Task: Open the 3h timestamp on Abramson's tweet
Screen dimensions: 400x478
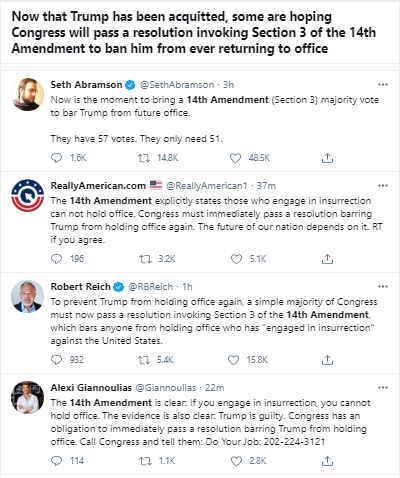Action: [x=228, y=85]
